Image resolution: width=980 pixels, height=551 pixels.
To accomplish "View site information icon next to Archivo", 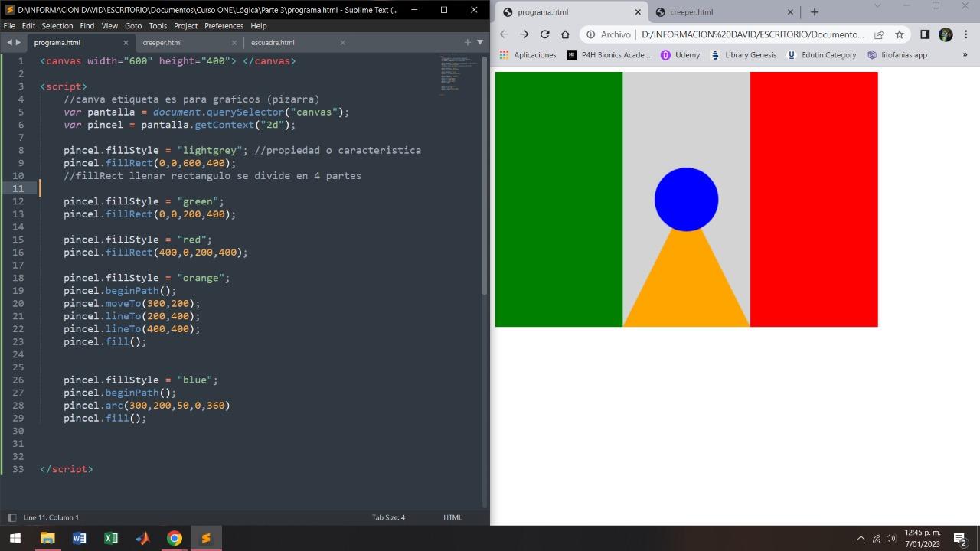I will [x=590, y=34].
